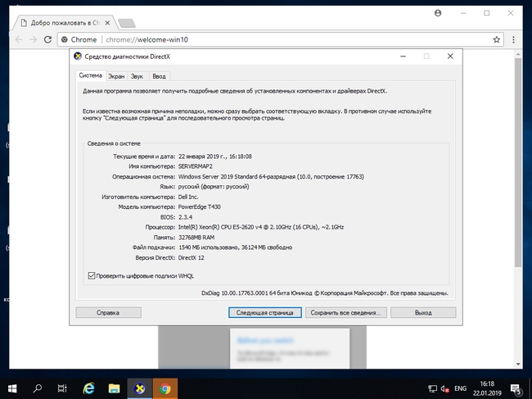Click the computer name SERVERMAP2
The width and height of the screenshot is (532, 399).
pyautogui.click(x=196, y=166)
